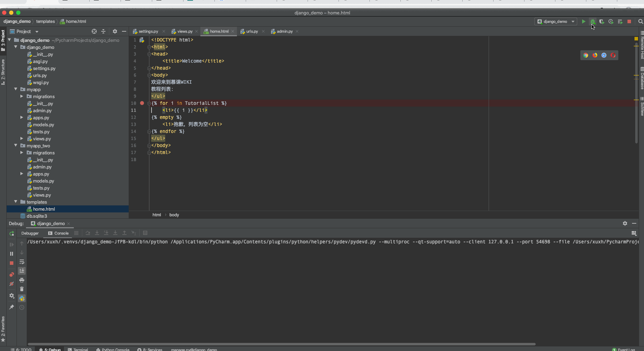The width and height of the screenshot is (644, 351).
Task: Toggle Mute Breakpoints in Debug panel
Action: [12, 284]
